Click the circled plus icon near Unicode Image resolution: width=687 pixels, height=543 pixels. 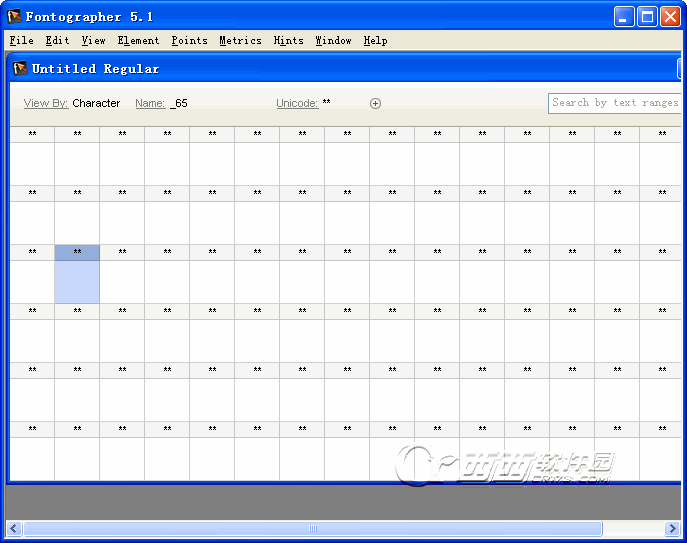[x=375, y=103]
